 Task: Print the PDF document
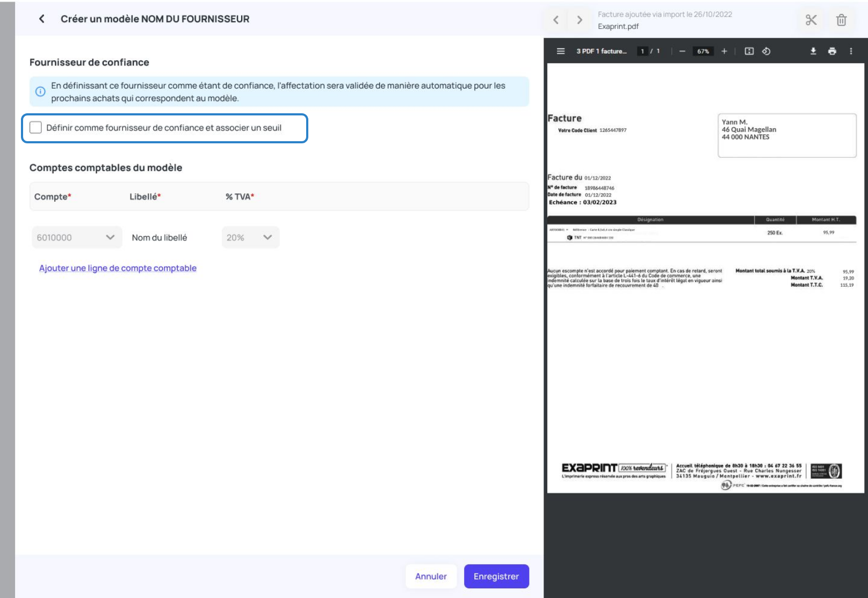point(832,51)
